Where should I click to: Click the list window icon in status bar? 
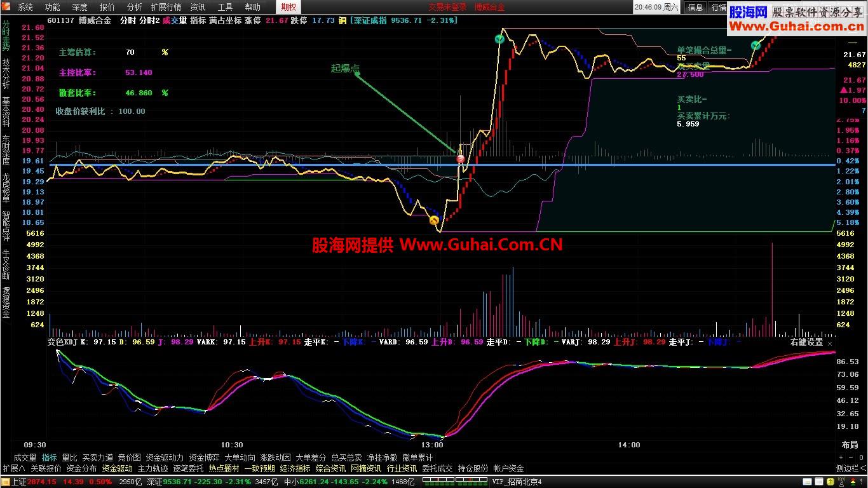819,482
